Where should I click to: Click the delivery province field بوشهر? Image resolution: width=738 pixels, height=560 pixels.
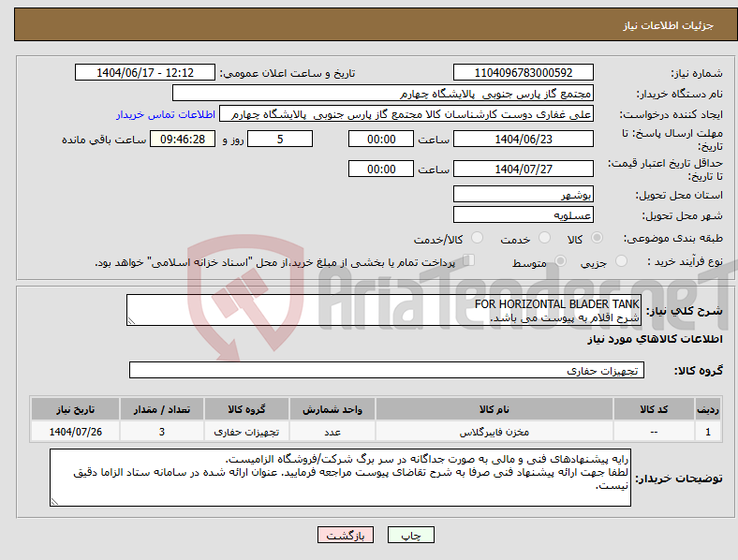point(523,194)
